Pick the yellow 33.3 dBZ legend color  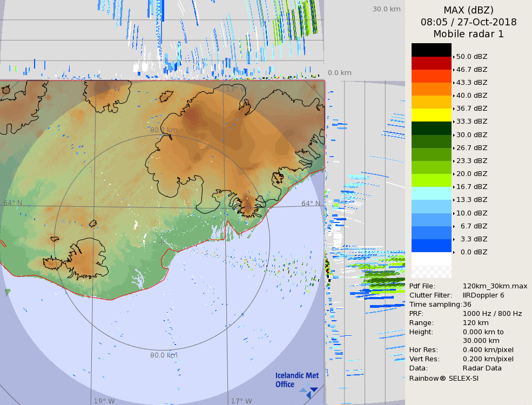tap(431, 115)
